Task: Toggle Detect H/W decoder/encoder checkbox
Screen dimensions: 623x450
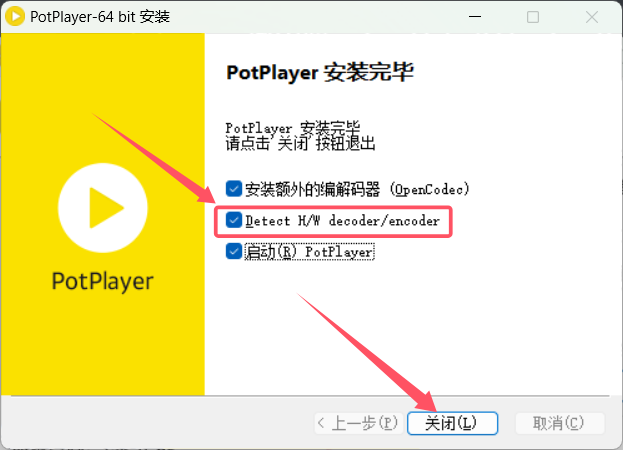Action: [x=234, y=220]
